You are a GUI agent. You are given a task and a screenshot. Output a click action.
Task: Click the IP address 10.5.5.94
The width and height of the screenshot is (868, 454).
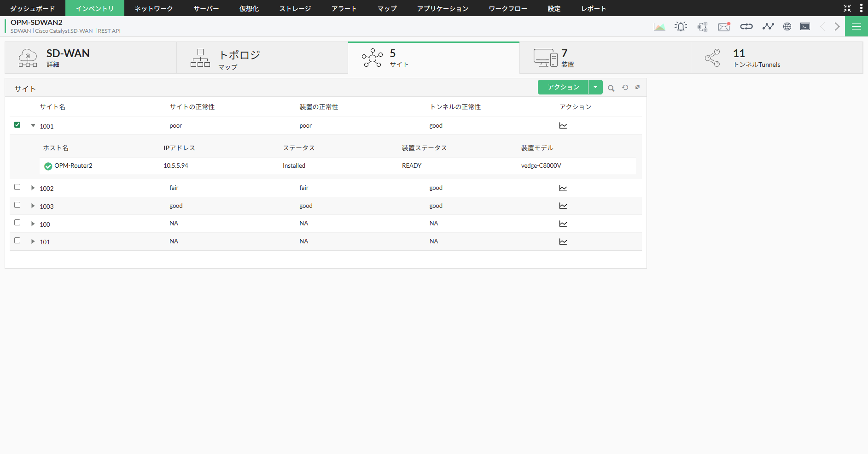(176, 166)
